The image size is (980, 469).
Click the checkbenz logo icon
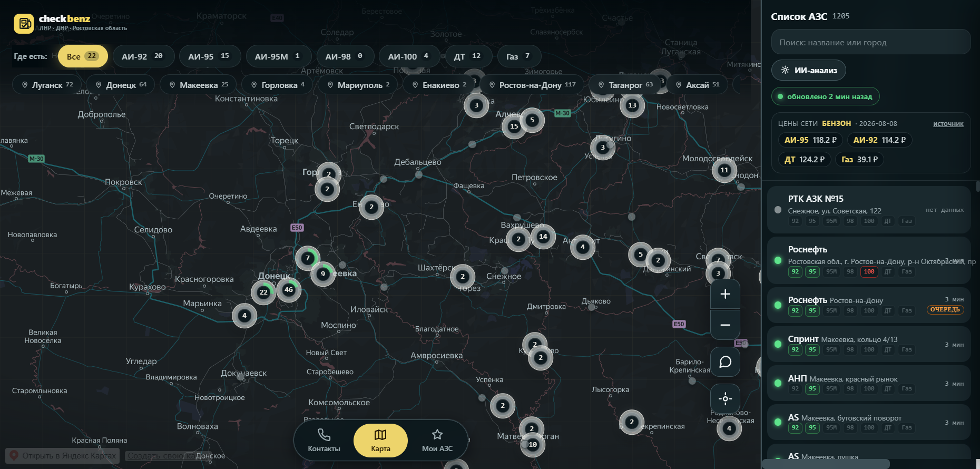pos(24,23)
